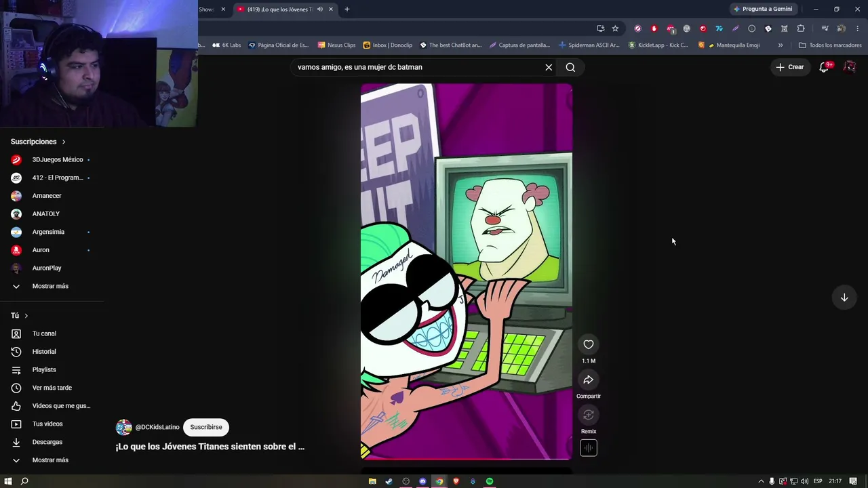Open Spotify from the taskbar

coord(490,481)
